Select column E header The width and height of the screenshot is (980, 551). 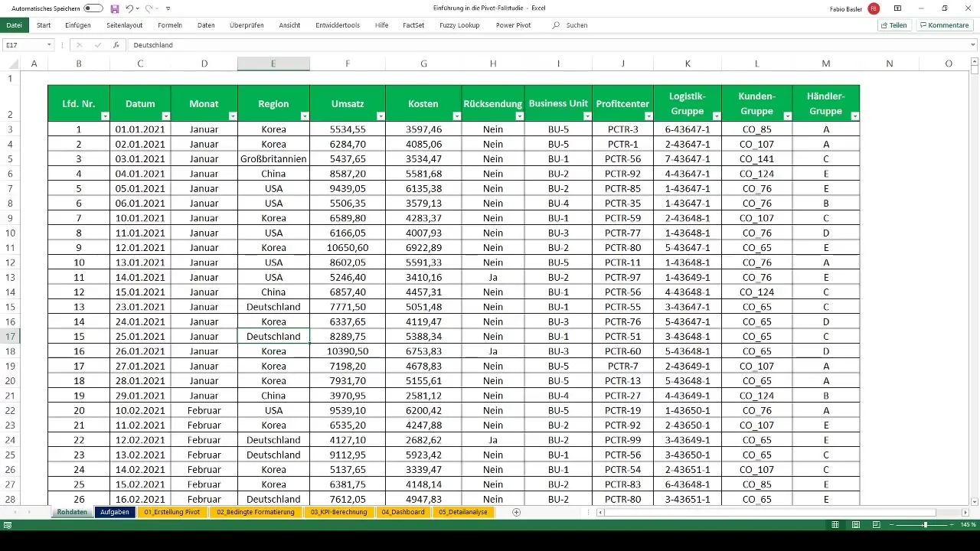click(x=273, y=64)
